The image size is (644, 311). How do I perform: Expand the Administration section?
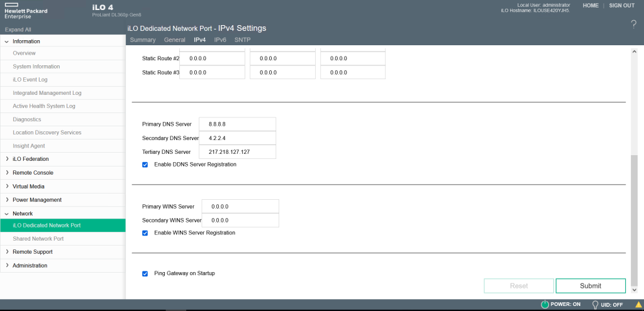coord(6,266)
